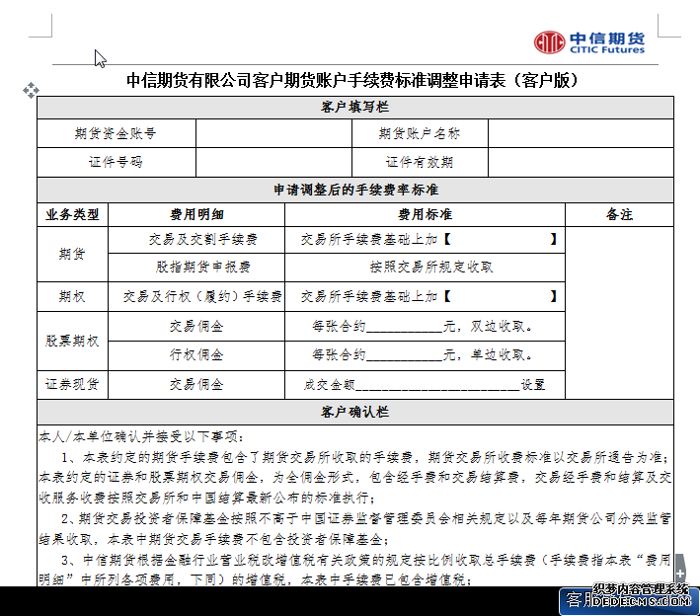Screen dimensions: 700x616
Task: Click the 股票期权 business type cell
Action: pyautogui.click(x=72, y=341)
